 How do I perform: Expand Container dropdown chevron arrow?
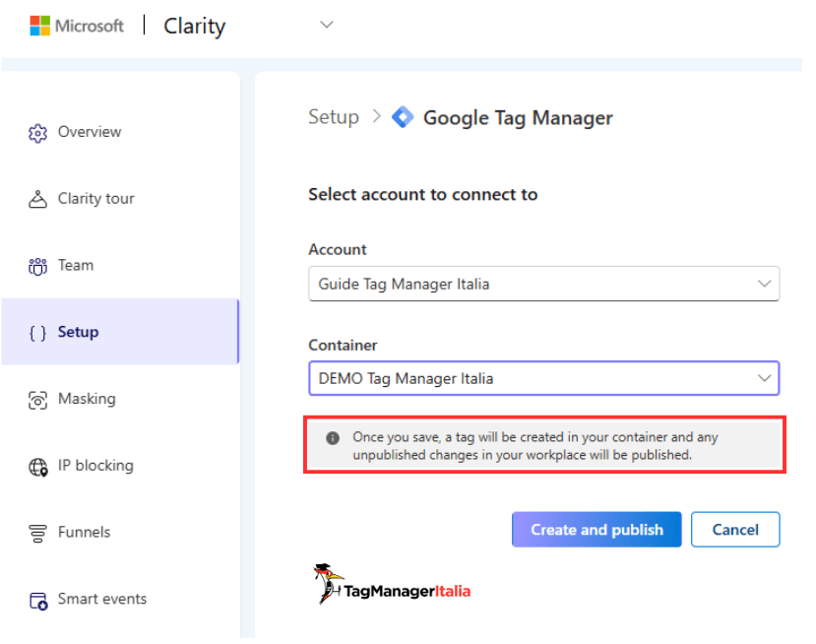[x=764, y=378]
